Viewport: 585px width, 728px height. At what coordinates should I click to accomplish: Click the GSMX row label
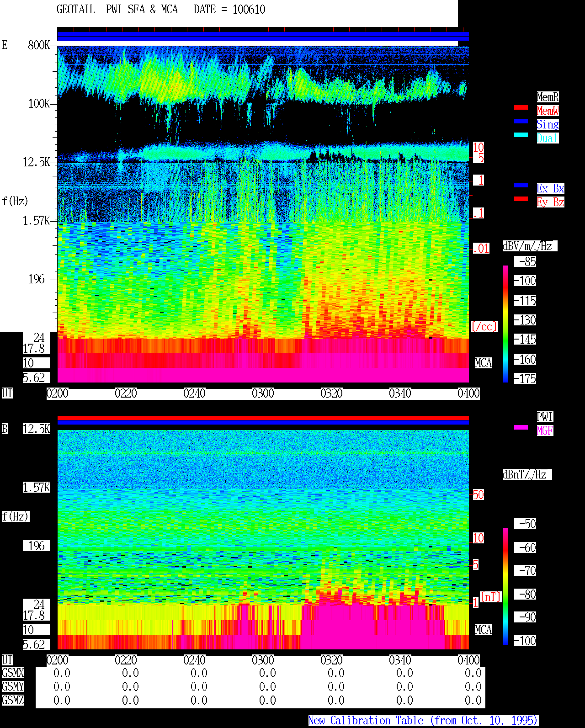click(13, 673)
